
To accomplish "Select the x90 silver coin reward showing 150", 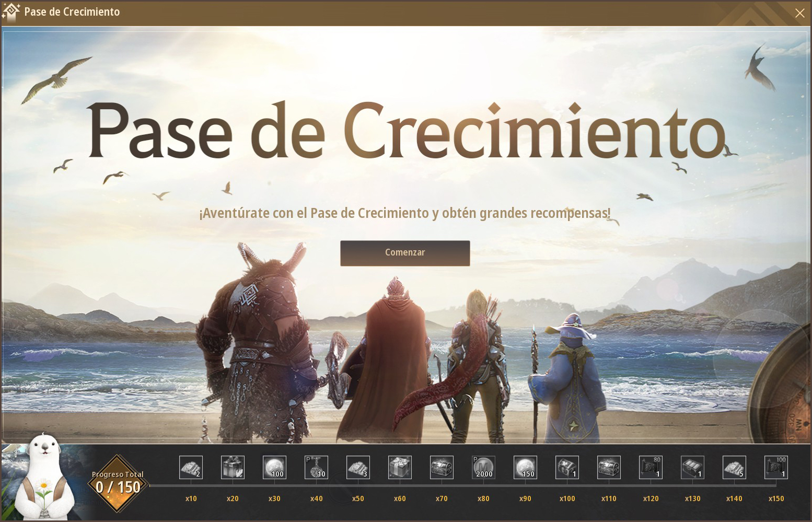I will [x=525, y=467].
